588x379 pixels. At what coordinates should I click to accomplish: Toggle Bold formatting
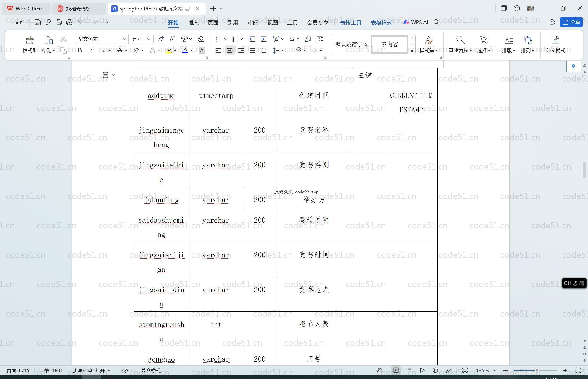[x=80, y=50]
